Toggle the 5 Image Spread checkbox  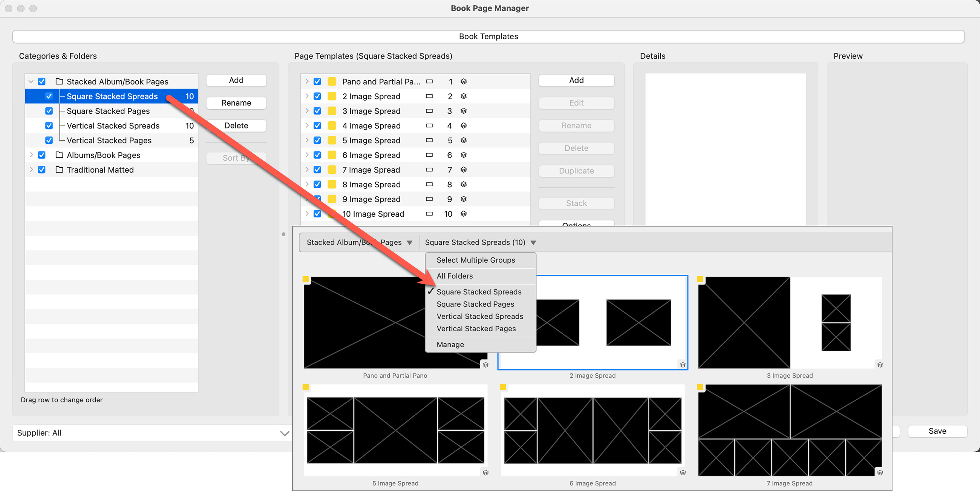[x=317, y=140]
